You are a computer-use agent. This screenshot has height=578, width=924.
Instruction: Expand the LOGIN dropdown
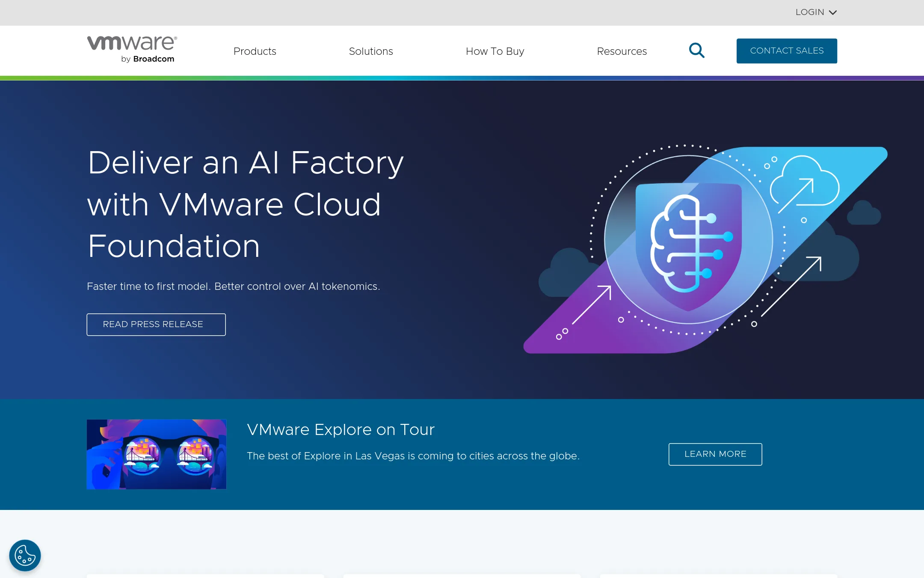pos(816,12)
